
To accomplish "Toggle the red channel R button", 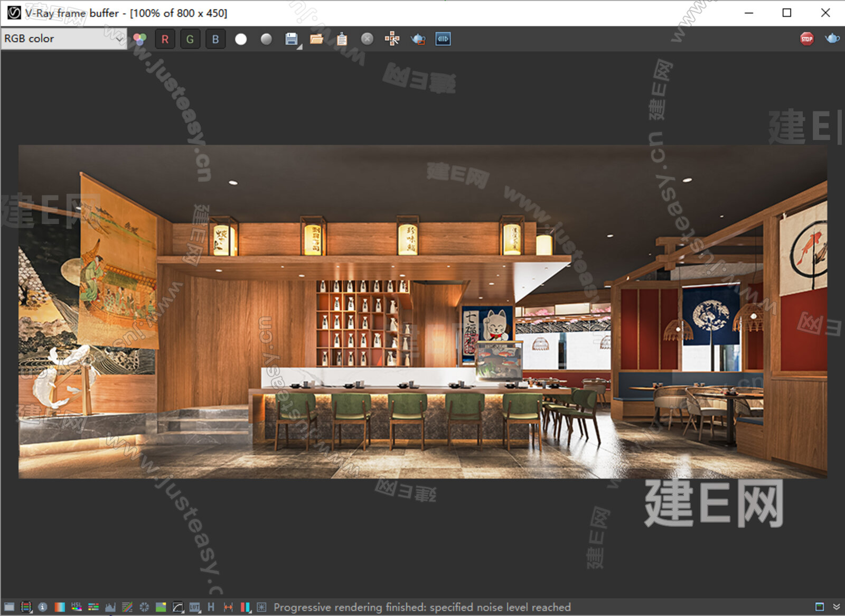I will pyautogui.click(x=165, y=39).
